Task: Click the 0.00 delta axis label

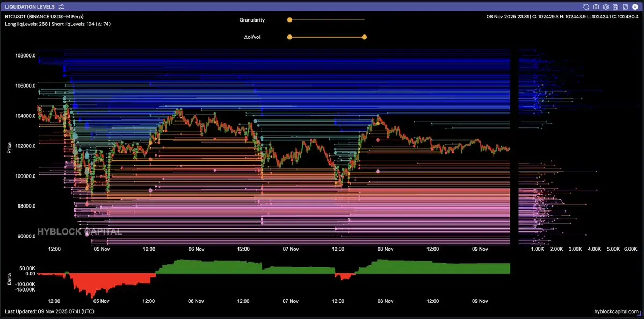Action: point(31,273)
